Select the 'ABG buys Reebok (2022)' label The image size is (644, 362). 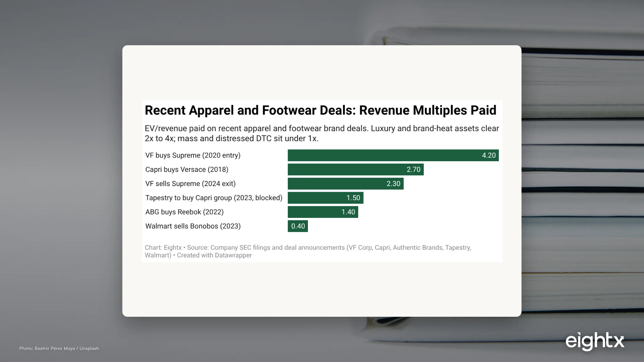(184, 212)
